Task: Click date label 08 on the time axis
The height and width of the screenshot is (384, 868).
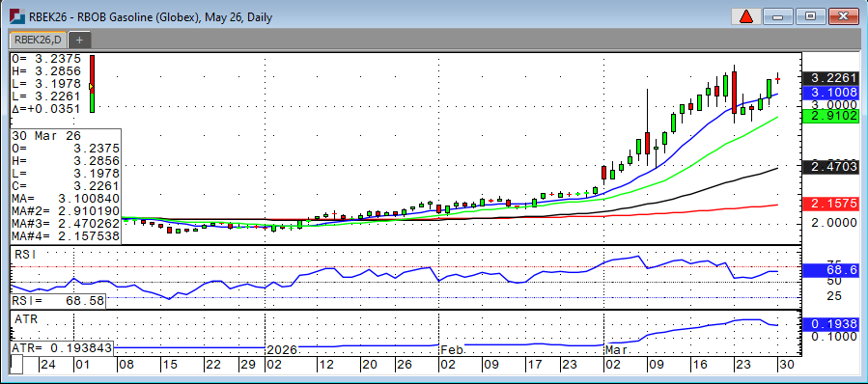Action: point(126,366)
